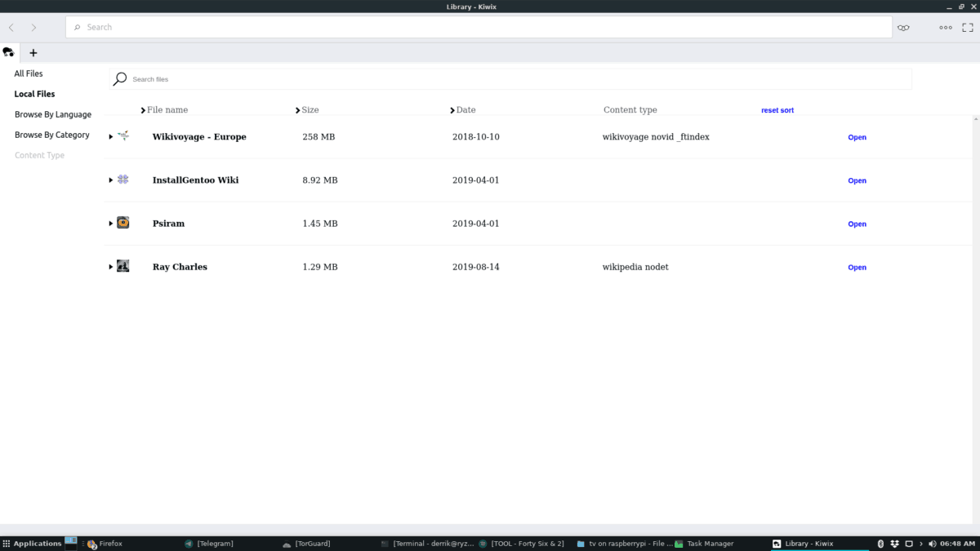Click the Dropbox tray icon

[894, 544]
